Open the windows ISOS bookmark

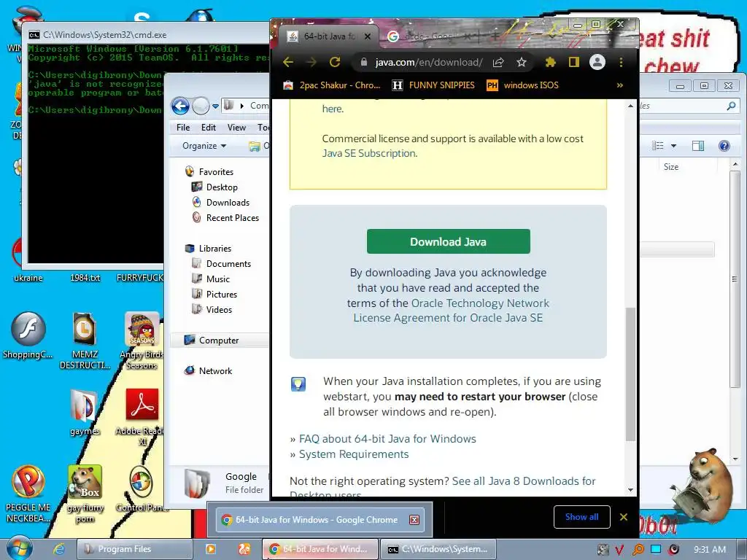522,85
